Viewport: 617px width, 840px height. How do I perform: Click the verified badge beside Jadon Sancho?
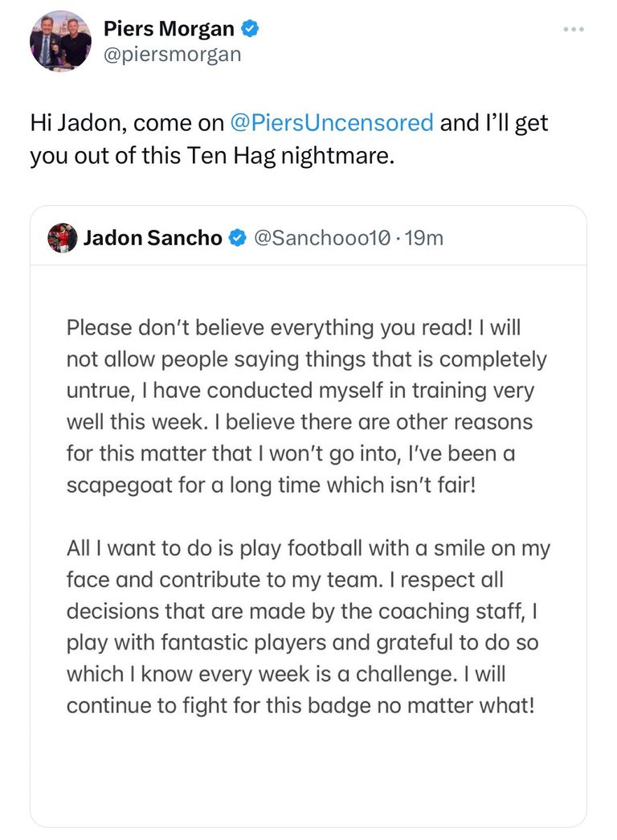tap(238, 238)
